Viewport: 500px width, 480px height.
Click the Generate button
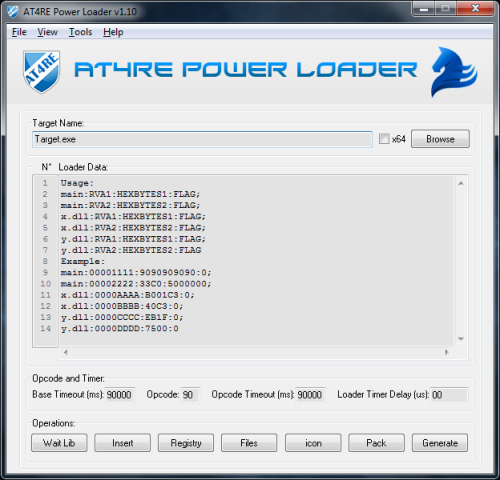click(440, 443)
